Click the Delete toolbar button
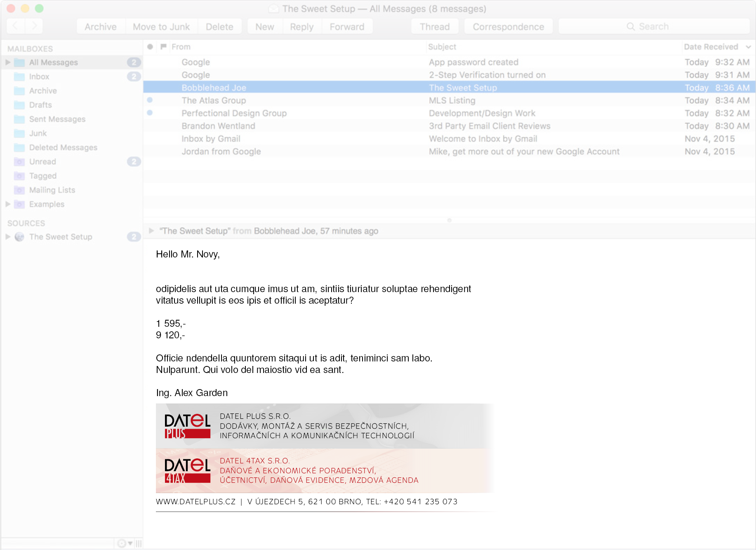The image size is (756, 550). (219, 26)
